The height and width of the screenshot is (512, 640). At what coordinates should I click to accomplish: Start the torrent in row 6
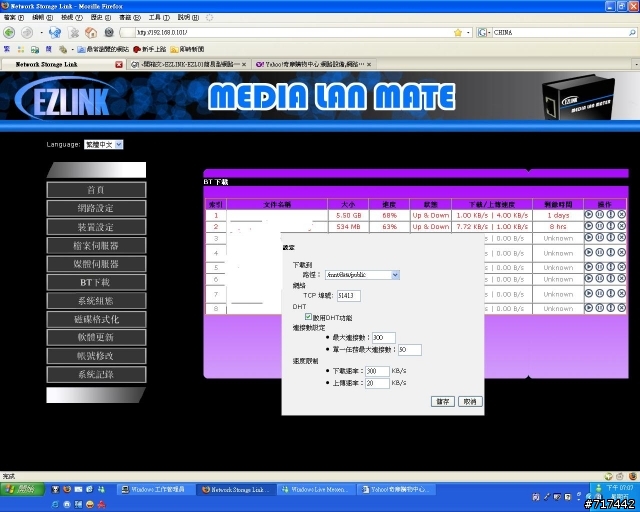click(589, 278)
